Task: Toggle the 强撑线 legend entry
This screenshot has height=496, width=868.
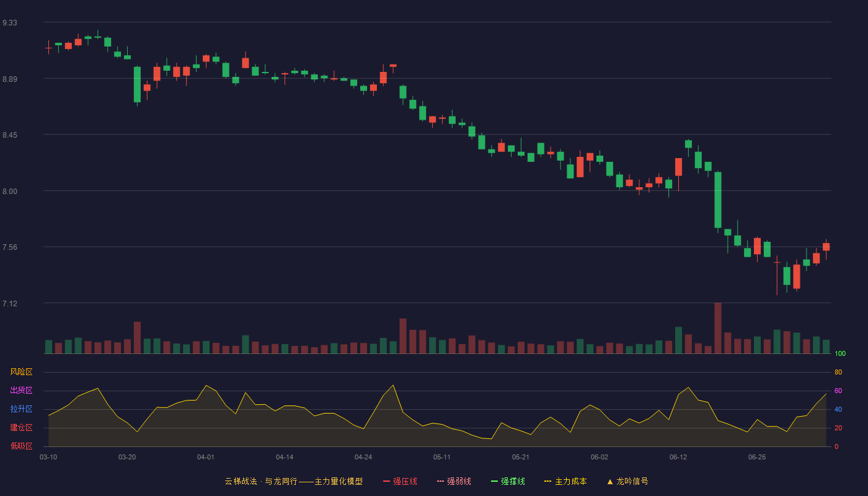Action: point(508,481)
